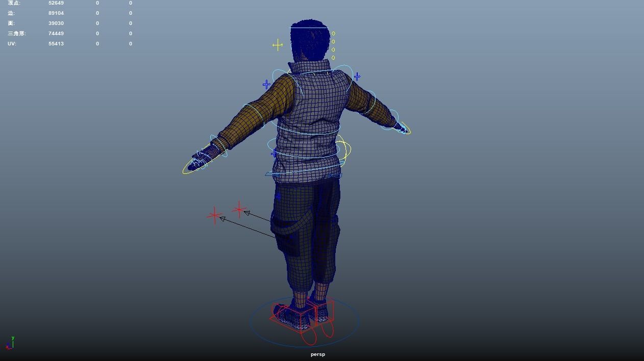Click the 顶点 (vertices) HUD label
The height and width of the screenshot is (361, 644).
coord(14,3)
